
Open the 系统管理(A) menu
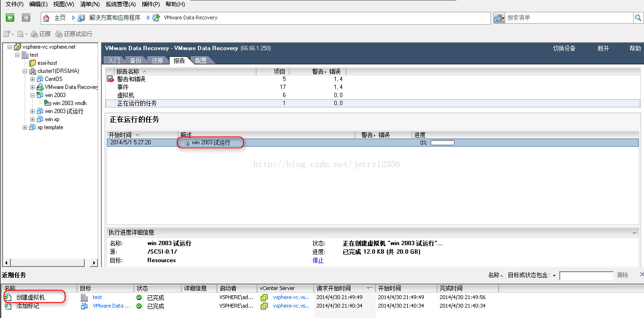(120, 4)
